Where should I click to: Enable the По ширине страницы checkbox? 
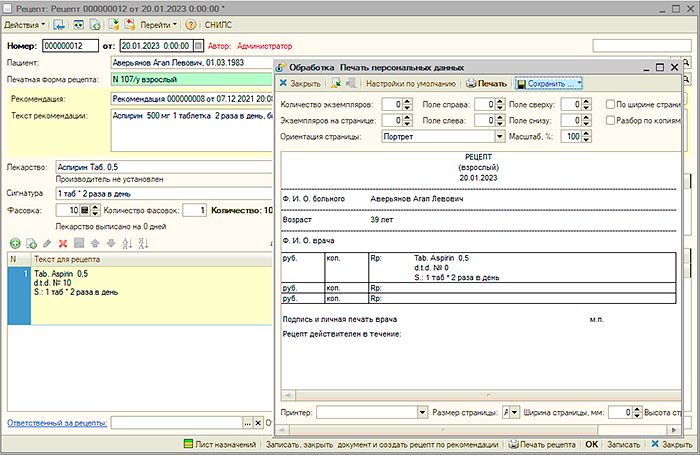click(x=609, y=104)
